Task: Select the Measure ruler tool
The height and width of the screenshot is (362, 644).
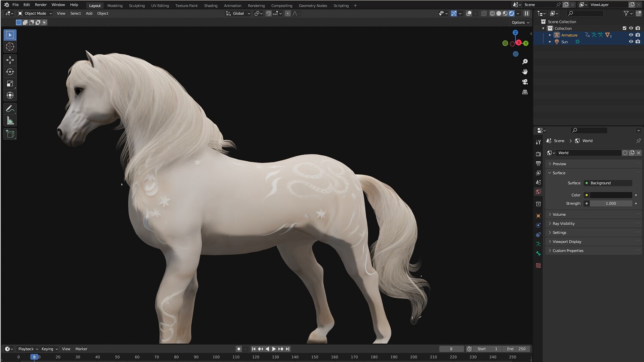Action: click(x=10, y=121)
